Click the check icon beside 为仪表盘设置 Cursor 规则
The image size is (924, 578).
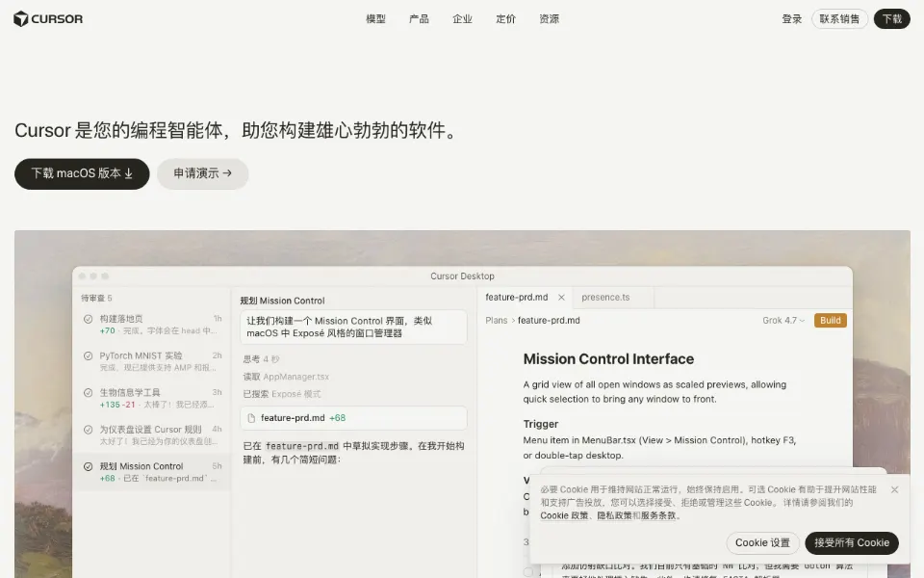(x=88, y=430)
